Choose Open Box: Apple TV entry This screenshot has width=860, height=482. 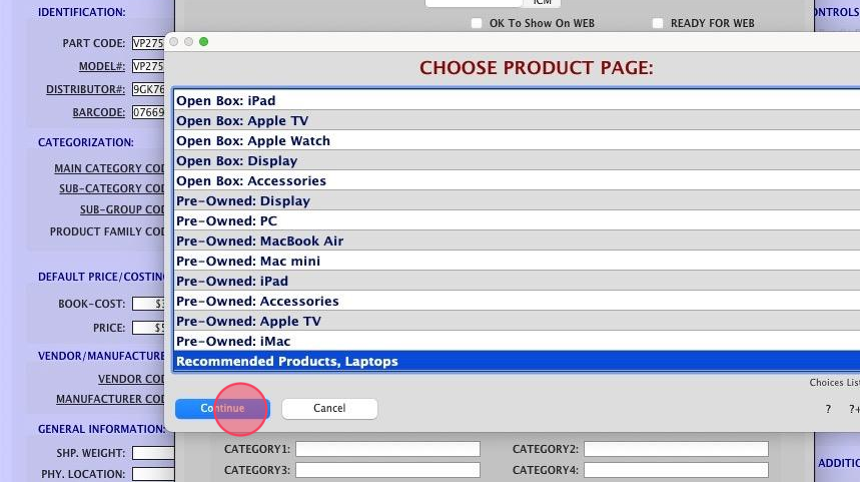pos(517,121)
